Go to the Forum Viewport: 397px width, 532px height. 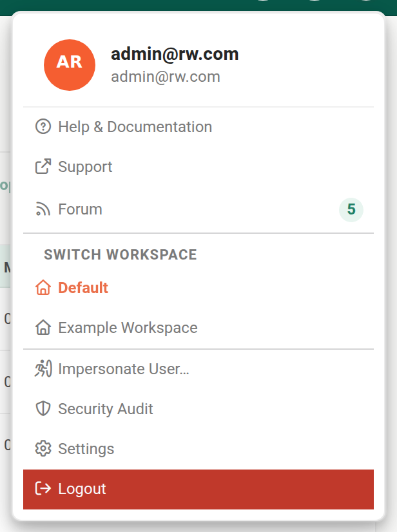pos(198,209)
